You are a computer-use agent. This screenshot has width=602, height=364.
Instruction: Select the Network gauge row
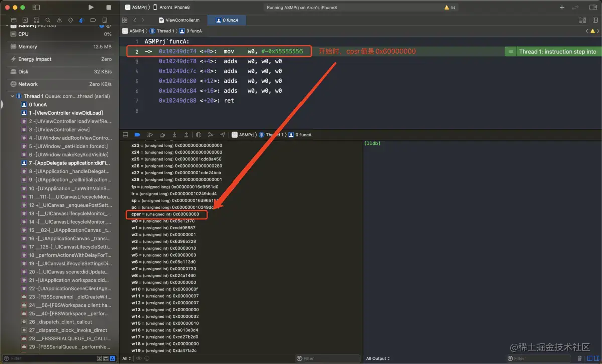tap(60, 84)
